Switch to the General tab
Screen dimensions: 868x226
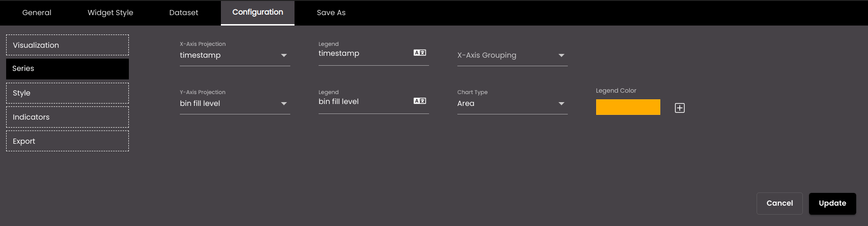tap(37, 13)
